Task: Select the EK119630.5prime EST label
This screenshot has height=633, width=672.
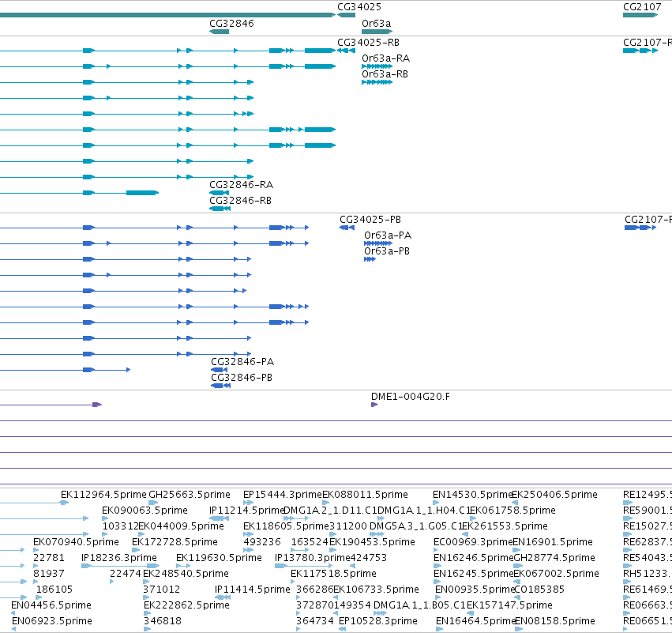Action: point(219,558)
